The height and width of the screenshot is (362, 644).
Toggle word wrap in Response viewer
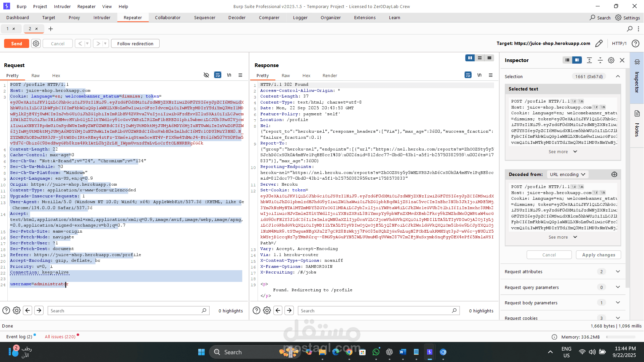(468, 75)
